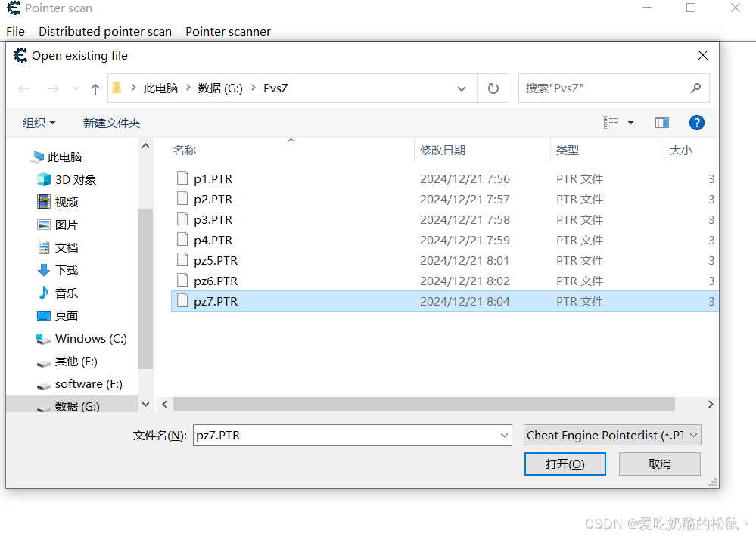Open Cheat Engine Pointerlist file type dropdown
The image size is (756, 537).
[x=612, y=436]
